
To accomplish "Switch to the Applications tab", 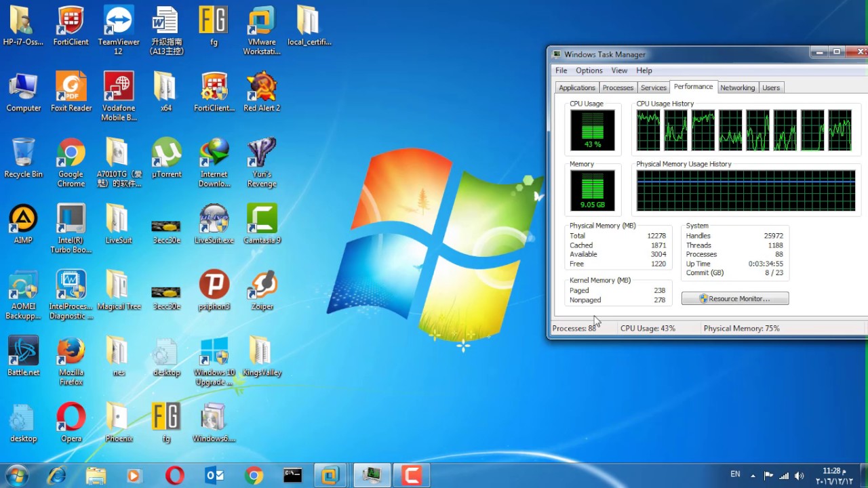I will pos(577,87).
